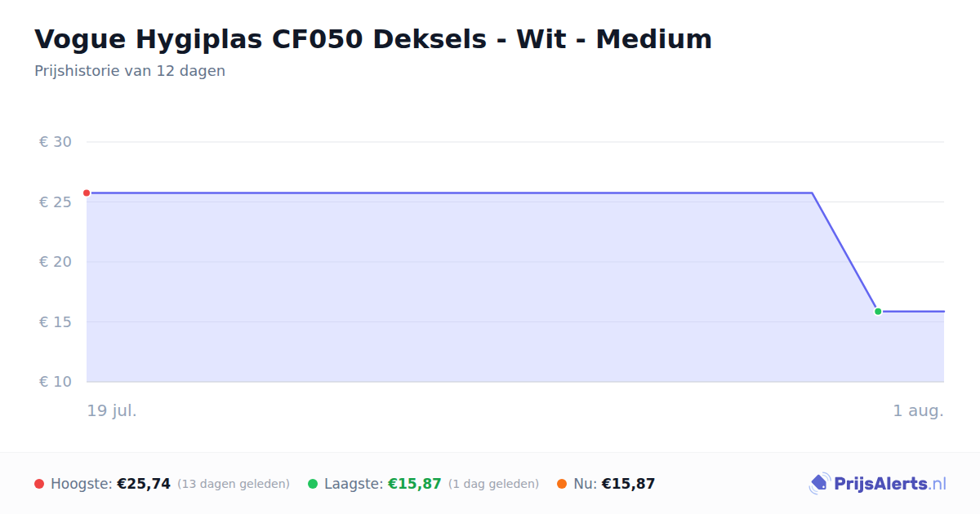The height and width of the screenshot is (514, 980).
Task: Click the green dot beside Laagste
Action: coord(313,484)
